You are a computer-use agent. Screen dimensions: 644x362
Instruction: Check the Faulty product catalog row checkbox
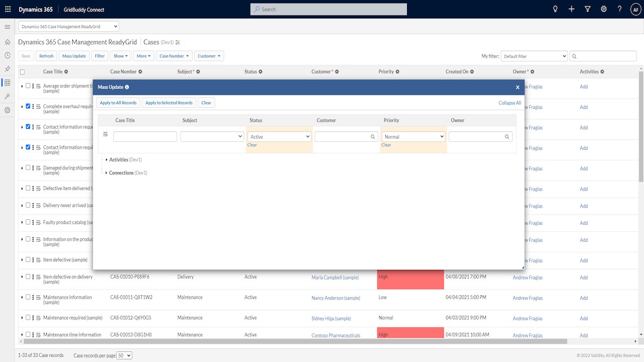(28, 222)
